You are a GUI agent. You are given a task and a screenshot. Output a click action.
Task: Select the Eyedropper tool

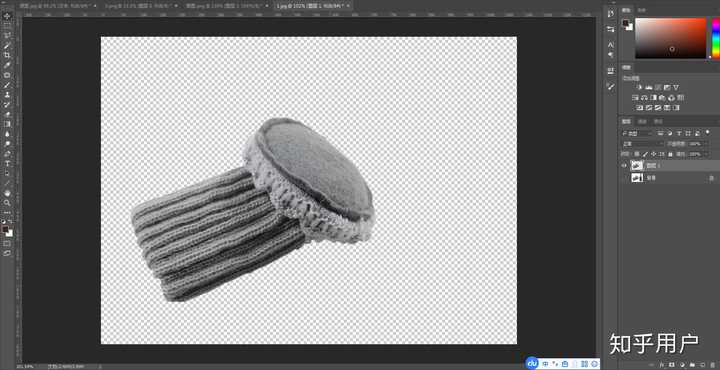pos(7,65)
